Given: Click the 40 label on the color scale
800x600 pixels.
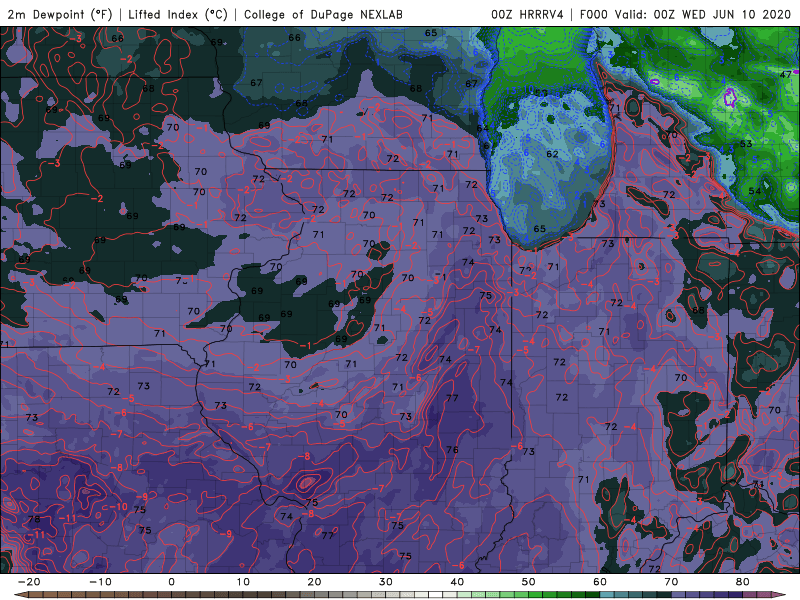Looking at the screenshot, I should (457, 582).
